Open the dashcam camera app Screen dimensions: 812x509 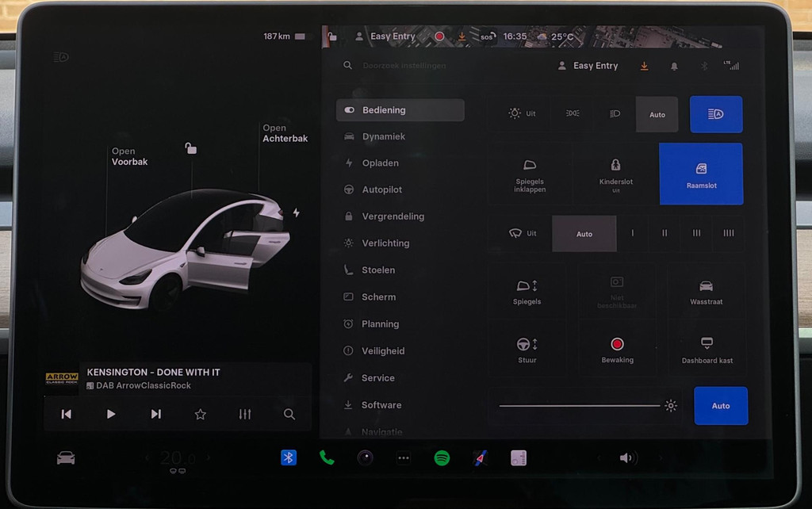[x=365, y=458]
